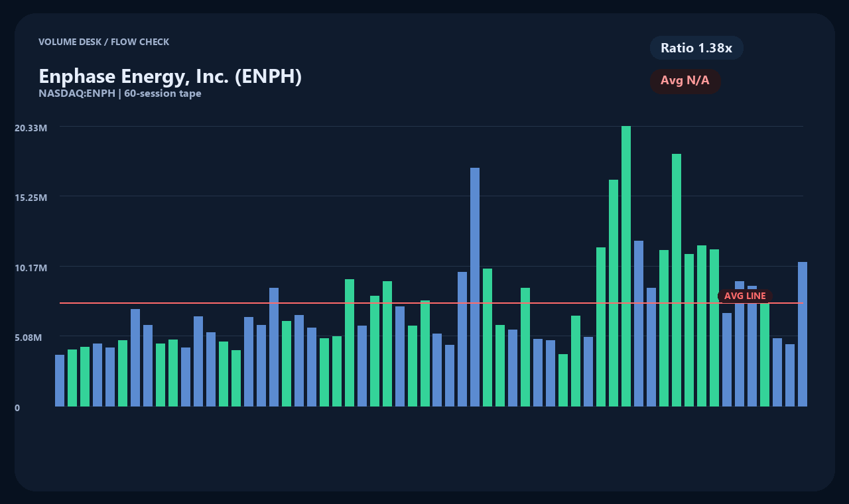Screen dimensions: 849x504
Task: Select the first blue bar on the left
Action: pyautogui.click(x=60, y=381)
